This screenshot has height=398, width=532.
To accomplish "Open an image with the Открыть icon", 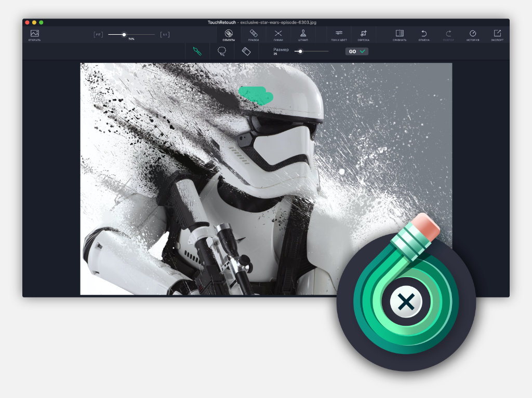I will (35, 35).
